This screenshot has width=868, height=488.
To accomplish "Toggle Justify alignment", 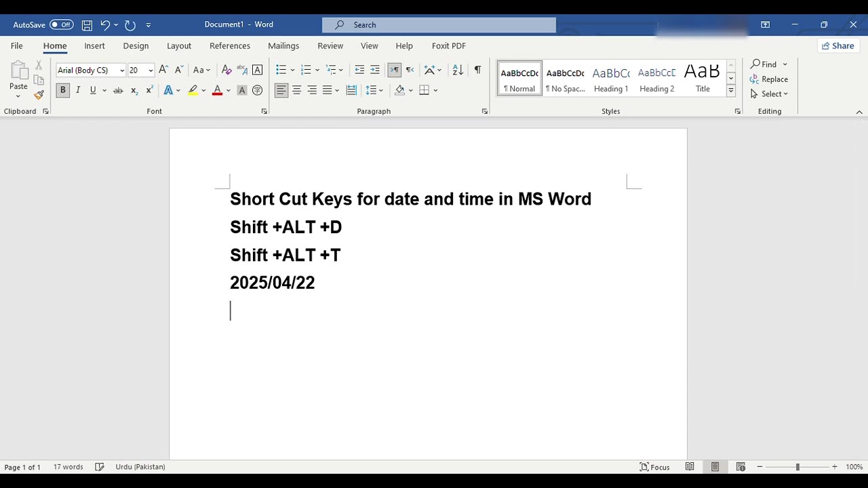I will point(328,90).
